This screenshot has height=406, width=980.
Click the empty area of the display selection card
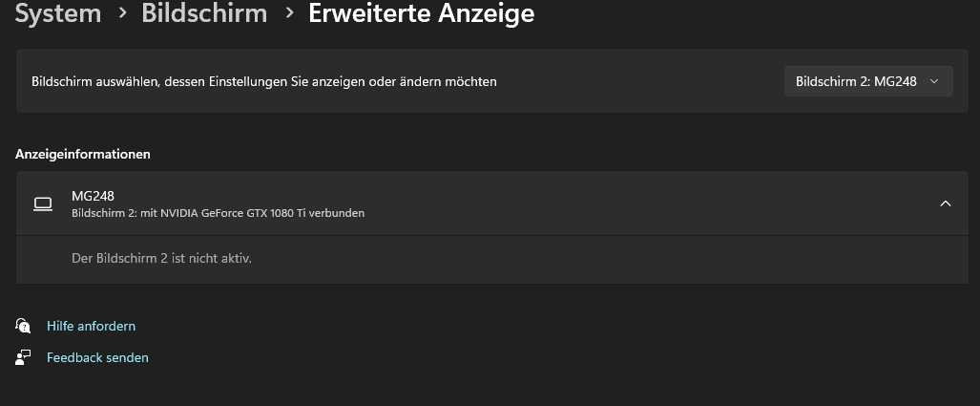[x=639, y=82]
